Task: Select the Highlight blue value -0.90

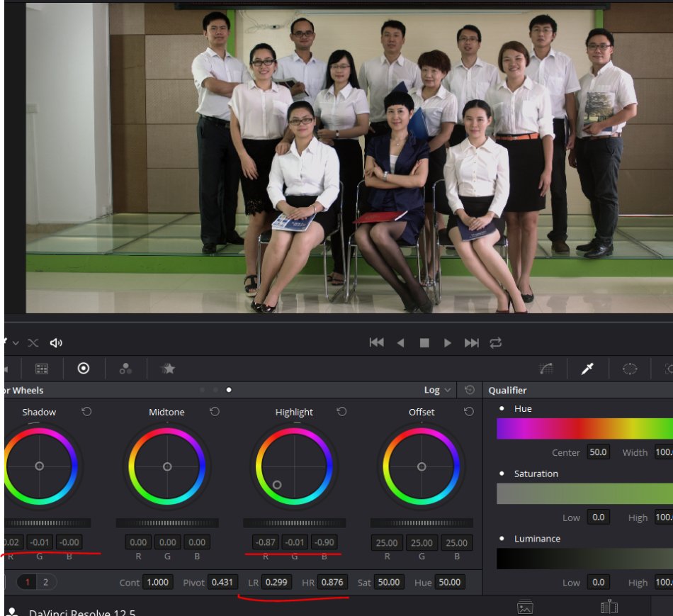Action: tap(324, 542)
